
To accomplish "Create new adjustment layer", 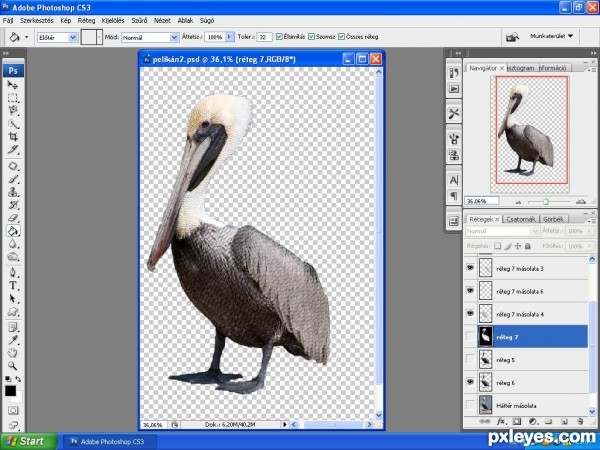I will point(532,421).
